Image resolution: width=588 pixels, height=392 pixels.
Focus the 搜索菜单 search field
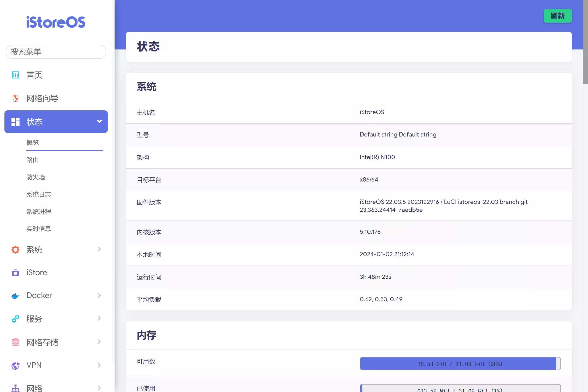pos(56,52)
